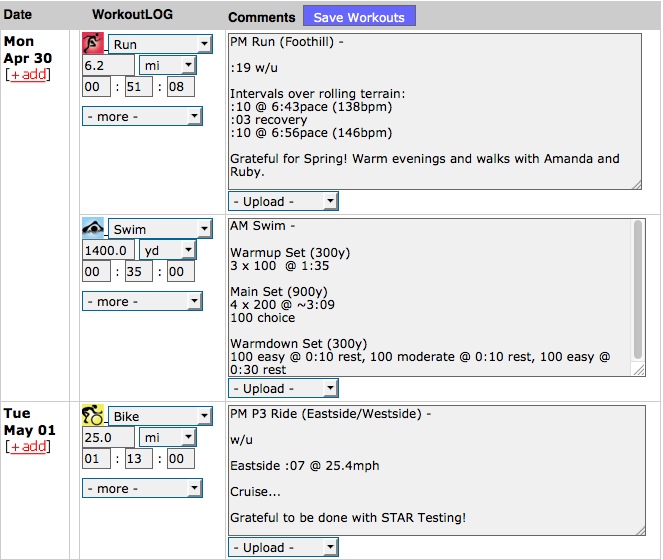The height and width of the screenshot is (560, 663).
Task: Click the Swim workout icon
Action: [93, 228]
